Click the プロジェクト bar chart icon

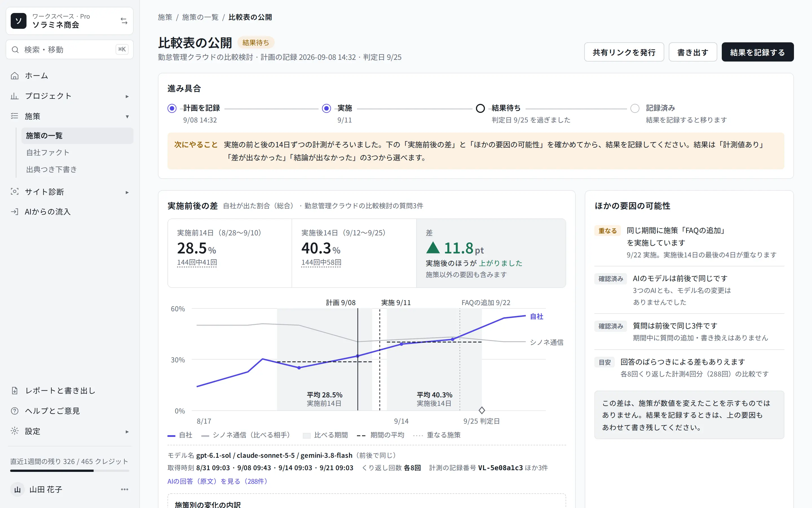pyautogui.click(x=14, y=96)
